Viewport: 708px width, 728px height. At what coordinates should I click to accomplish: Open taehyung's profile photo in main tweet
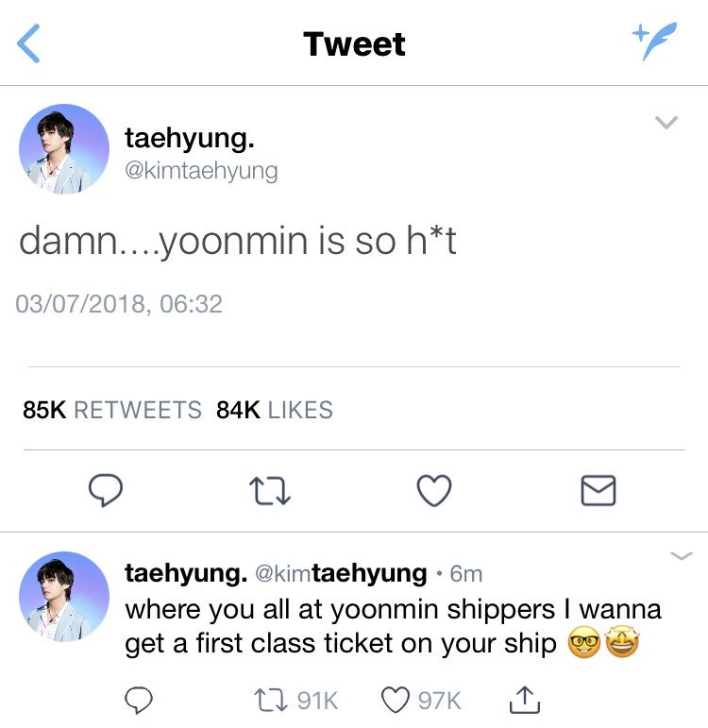tap(64, 149)
